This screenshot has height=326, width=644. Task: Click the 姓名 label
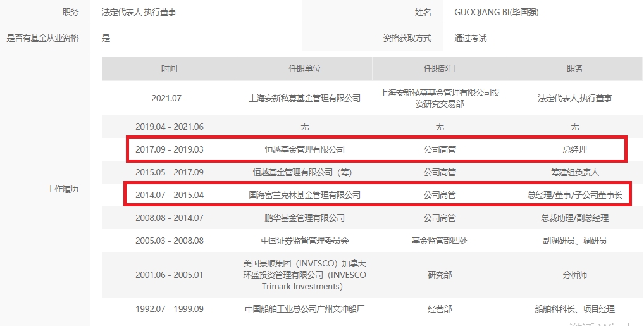[x=423, y=12]
